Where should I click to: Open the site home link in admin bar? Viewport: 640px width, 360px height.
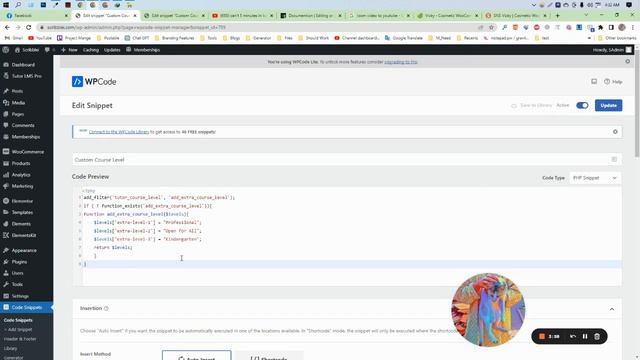pyautogui.click(x=27, y=50)
